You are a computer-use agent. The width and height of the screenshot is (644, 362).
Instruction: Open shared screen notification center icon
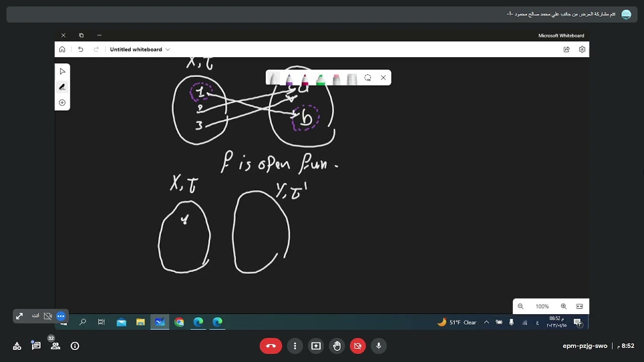[578, 322]
